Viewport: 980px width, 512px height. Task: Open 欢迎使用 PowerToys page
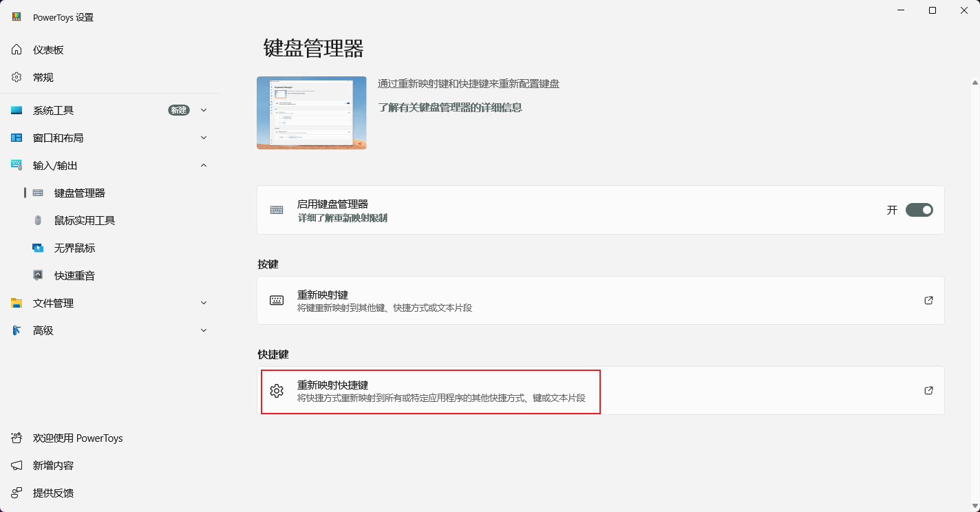(77, 438)
